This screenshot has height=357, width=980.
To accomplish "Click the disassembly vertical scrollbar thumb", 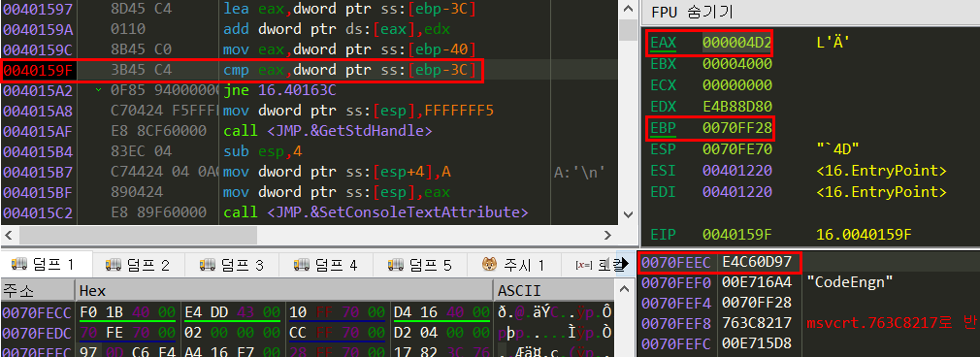I will tap(628, 29).
